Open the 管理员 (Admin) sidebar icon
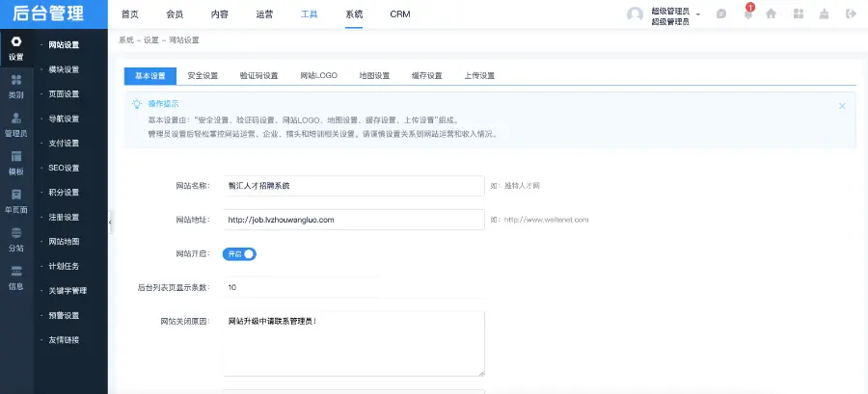The image size is (868, 394). coord(15,124)
